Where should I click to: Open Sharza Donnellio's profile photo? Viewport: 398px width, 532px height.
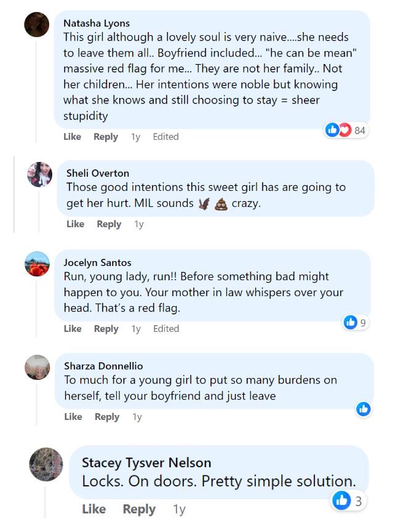point(37,367)
